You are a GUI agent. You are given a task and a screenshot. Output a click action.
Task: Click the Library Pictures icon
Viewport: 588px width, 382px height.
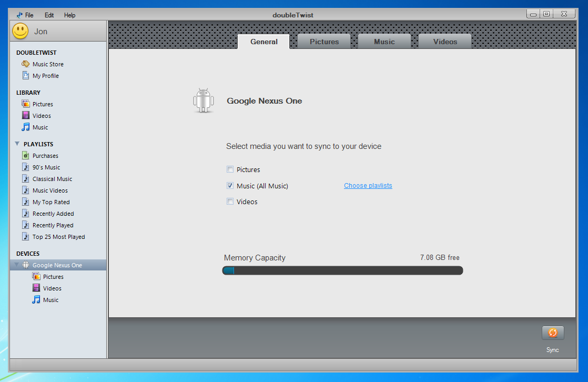(25, 104)
